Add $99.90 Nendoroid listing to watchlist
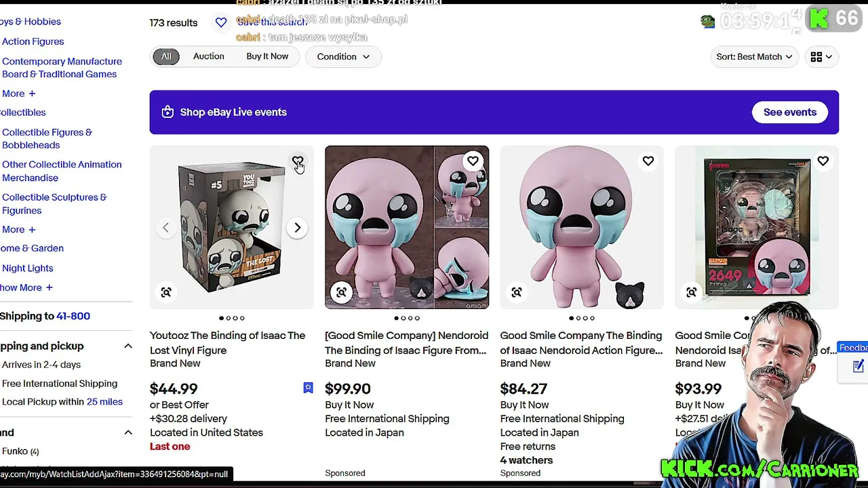This screenshot has width=868, height=488. click(473, 161)
